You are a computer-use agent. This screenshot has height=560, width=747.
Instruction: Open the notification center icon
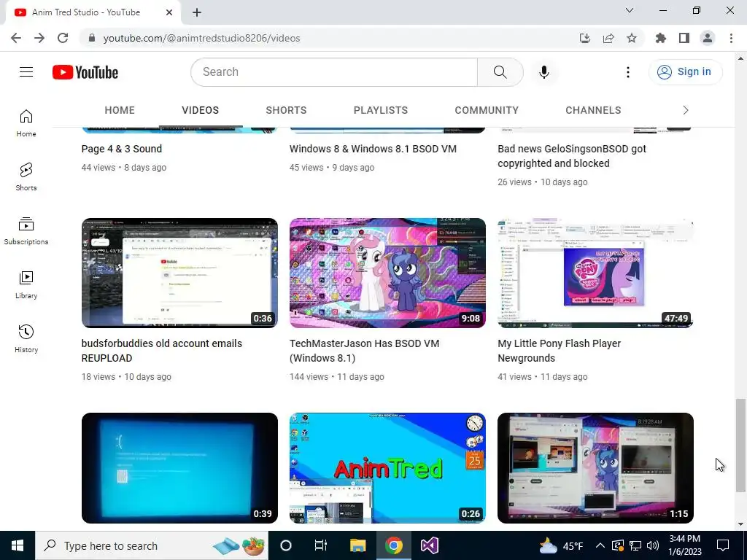click(723, 545)
